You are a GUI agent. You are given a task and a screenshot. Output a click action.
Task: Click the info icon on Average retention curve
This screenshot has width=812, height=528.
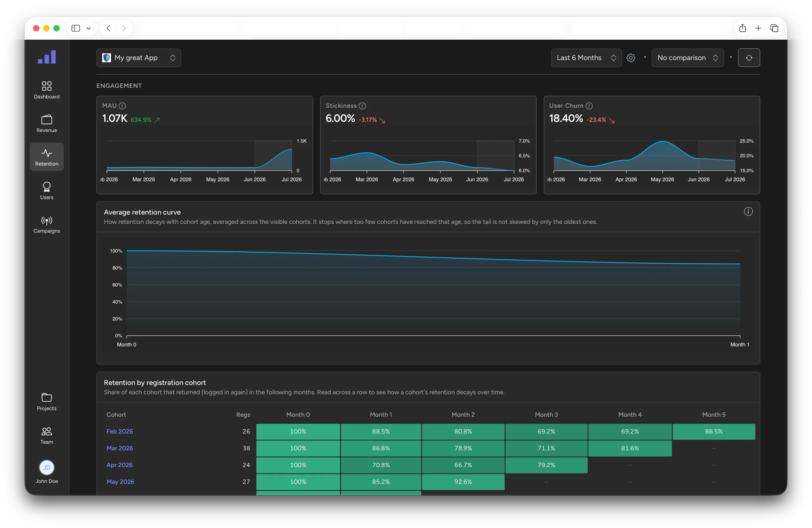748,212
